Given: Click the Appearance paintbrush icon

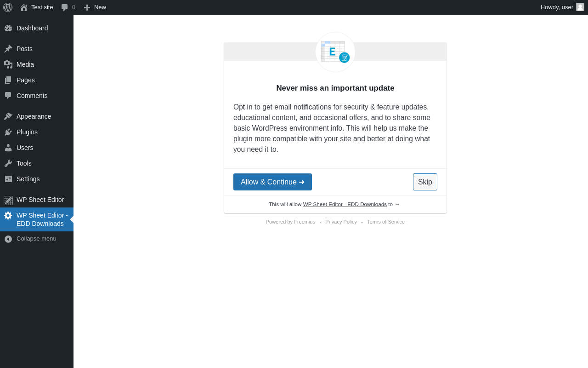Looking at the screenshot, I should (8, 116).
